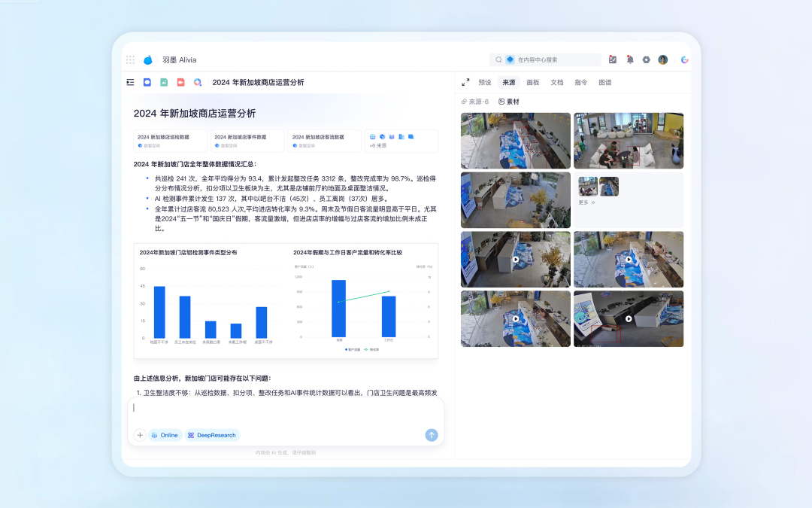Screen dimensions: 812x508
Task: Open the colorful AI search tool icon
Action: [198, 83]
